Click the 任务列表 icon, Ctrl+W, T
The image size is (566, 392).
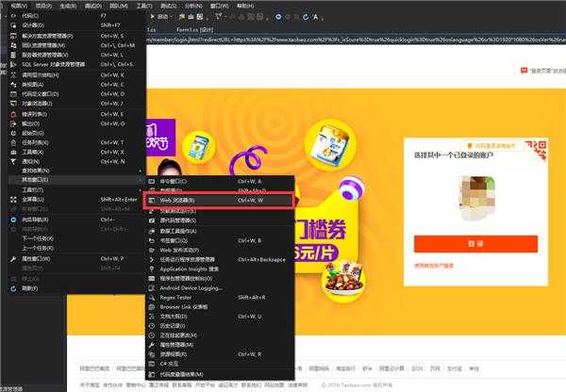[x=13, y=142]
